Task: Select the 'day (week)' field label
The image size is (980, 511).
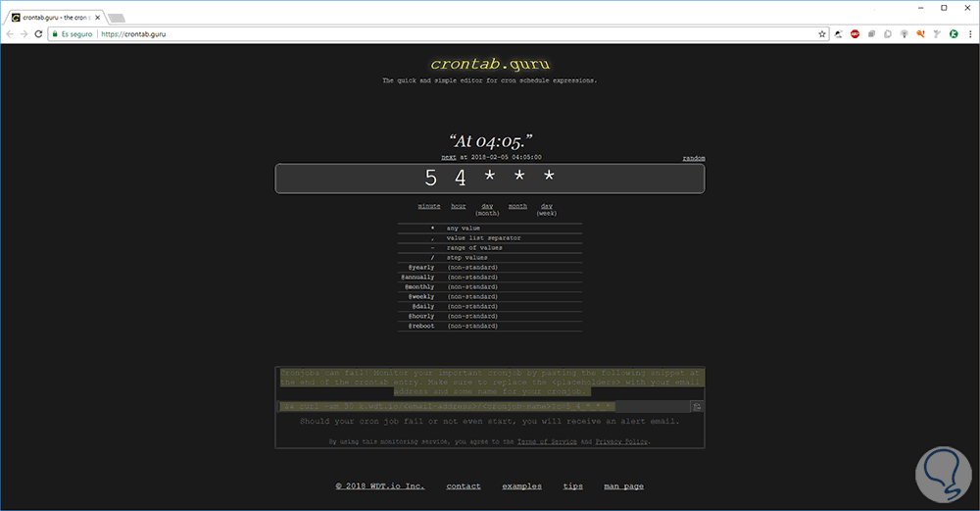Action: click(x=547, y=210)
